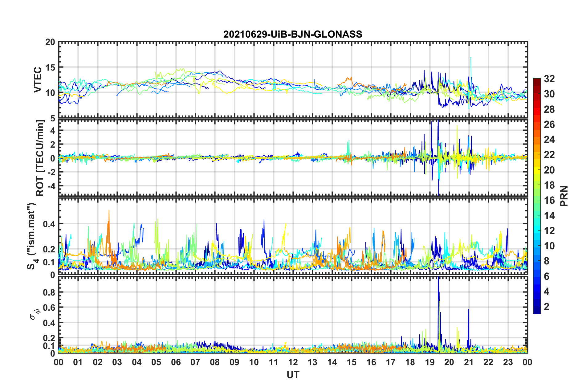Click the ROT [TECU/min] axis label
Screen dimensions: 586x392
click(x=40, y=158)
